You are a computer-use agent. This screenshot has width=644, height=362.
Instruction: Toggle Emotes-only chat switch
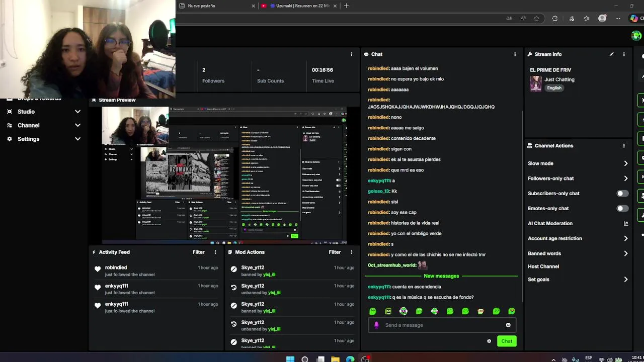click(x=622, y=209)
